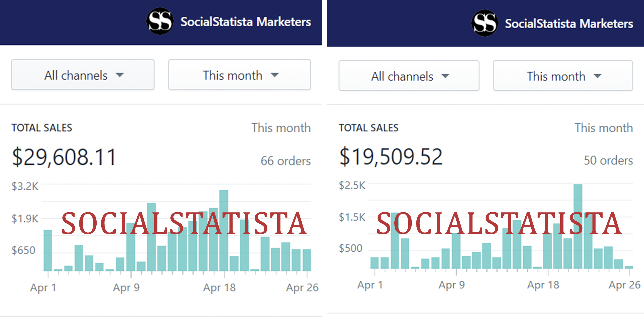Click the $650 y-axis label

[23, 250]
